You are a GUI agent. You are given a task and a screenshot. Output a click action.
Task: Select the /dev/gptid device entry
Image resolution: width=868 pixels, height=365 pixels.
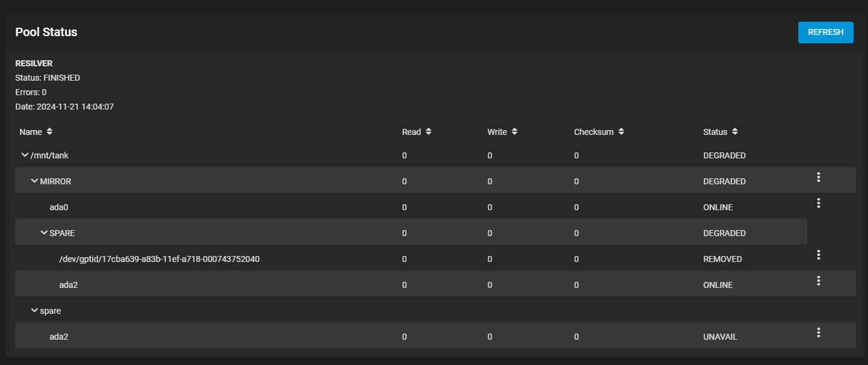tap(159, 259)
